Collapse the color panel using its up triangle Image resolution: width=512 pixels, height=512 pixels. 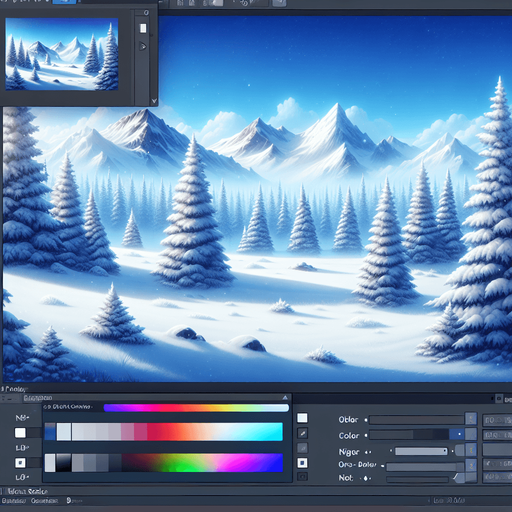[285, 397]
